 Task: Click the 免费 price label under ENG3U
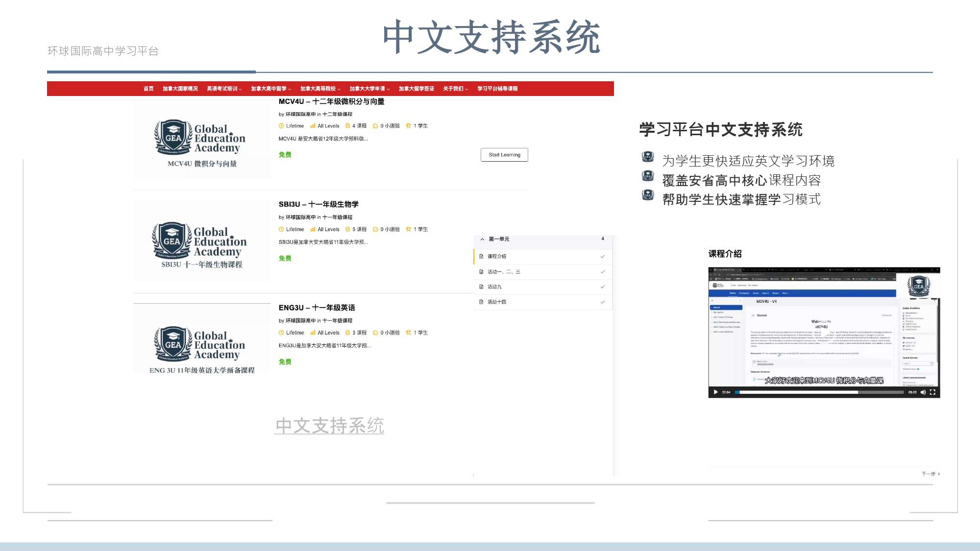click(x=285, y=362)
